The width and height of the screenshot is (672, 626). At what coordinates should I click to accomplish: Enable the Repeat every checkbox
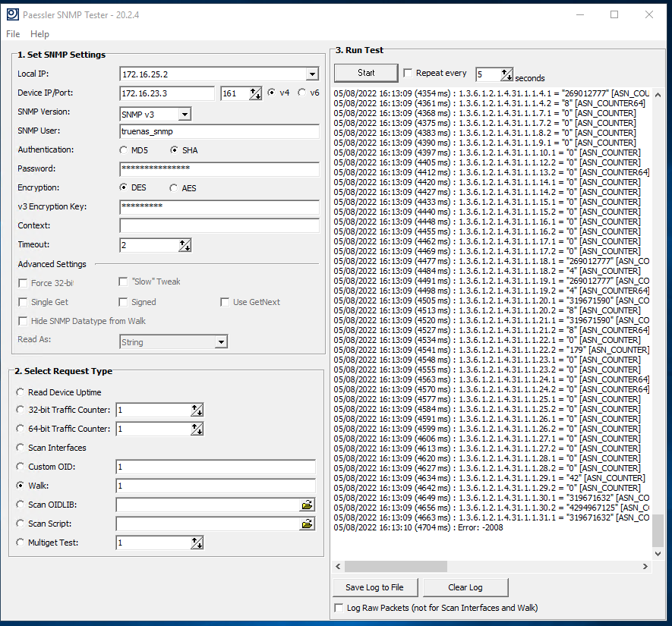pos(408,73)
